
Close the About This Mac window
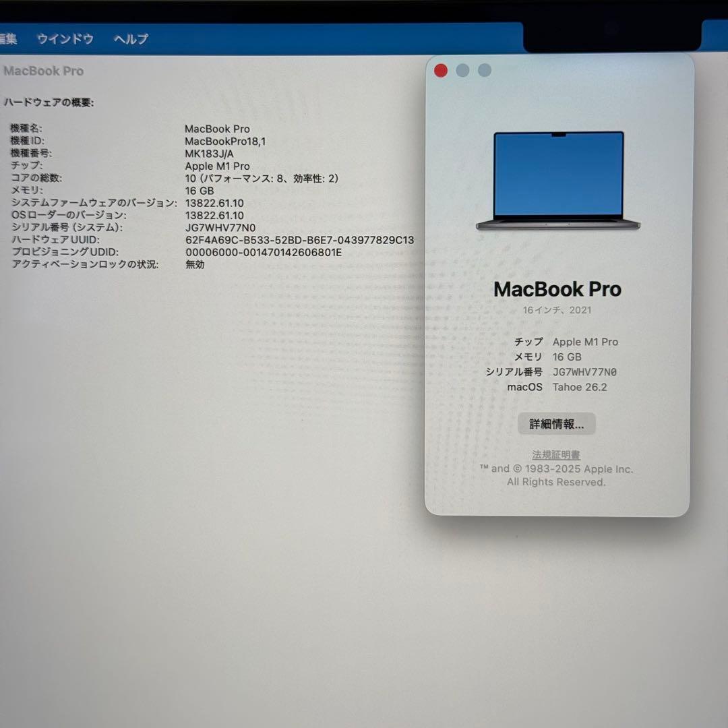(x=441, y=71)
